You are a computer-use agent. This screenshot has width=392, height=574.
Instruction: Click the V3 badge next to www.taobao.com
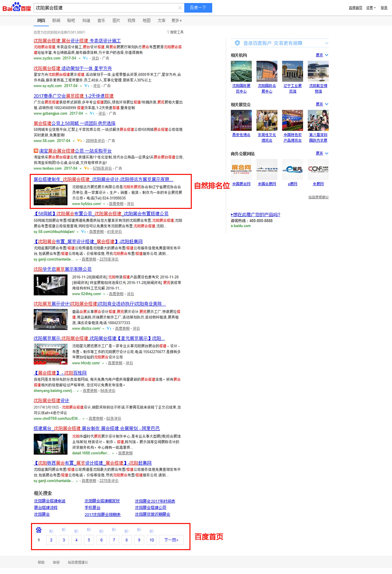(87, 168)
